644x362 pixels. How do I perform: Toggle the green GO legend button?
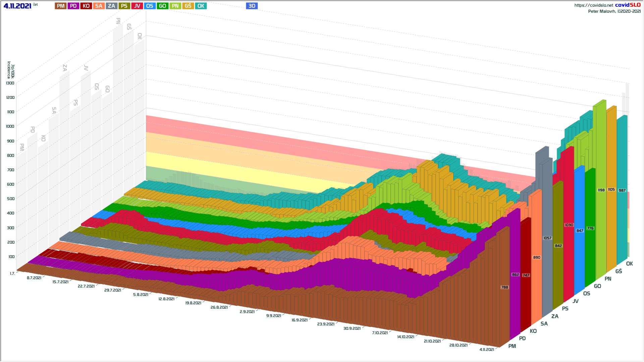(x=162, y=6)
